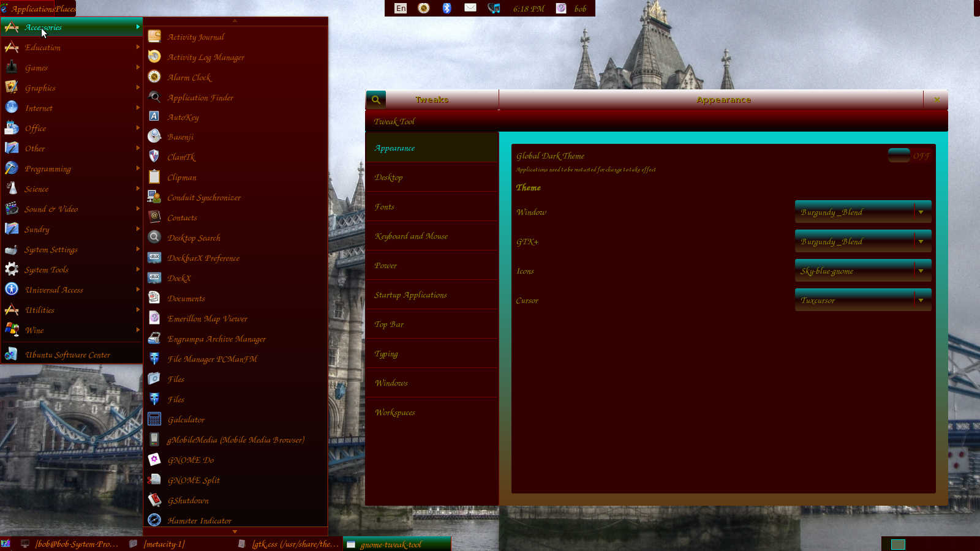Viewport: 980px width, 551px height.
Task: Click the Engrampa Archive Manager icon
Action: pyautogui.click(x=154, y=338)
